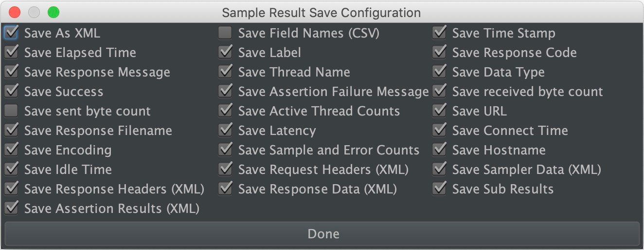The height and width of the screenshot is (250, 644).
Task: Close the Sample Result Save Configuration window
Action: point(15,12)
